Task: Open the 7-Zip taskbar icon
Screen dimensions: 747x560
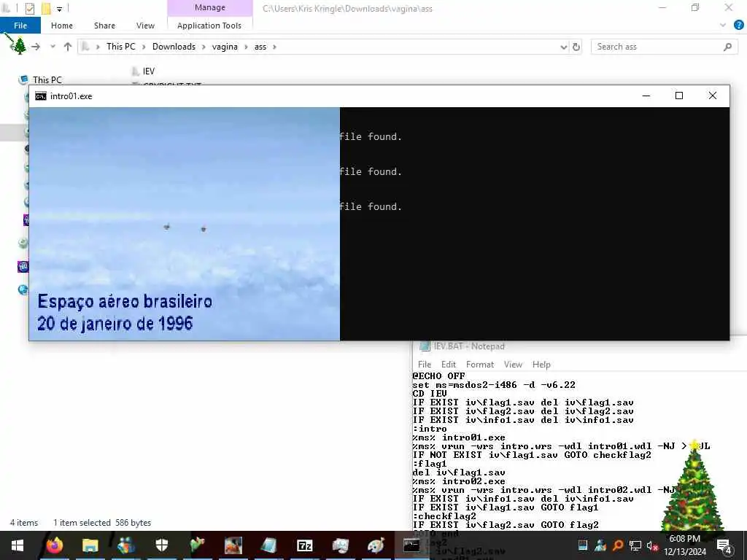Action: [x=304, y=545]
